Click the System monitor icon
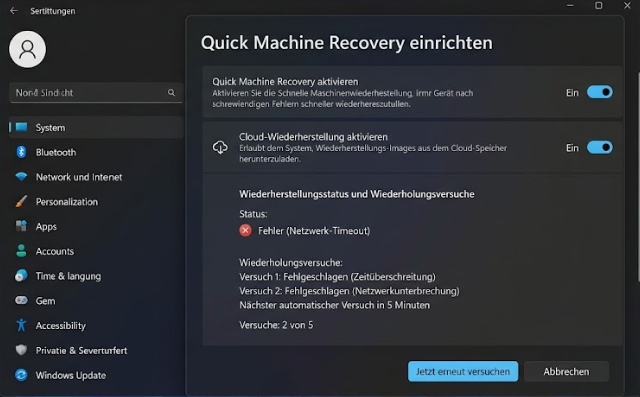Screen dimensions: 640x397 (21, 127)
